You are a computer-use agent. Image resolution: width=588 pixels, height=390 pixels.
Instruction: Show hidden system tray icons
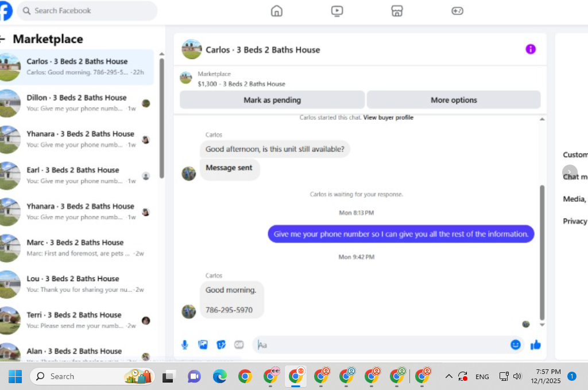(x=448, y=376)
